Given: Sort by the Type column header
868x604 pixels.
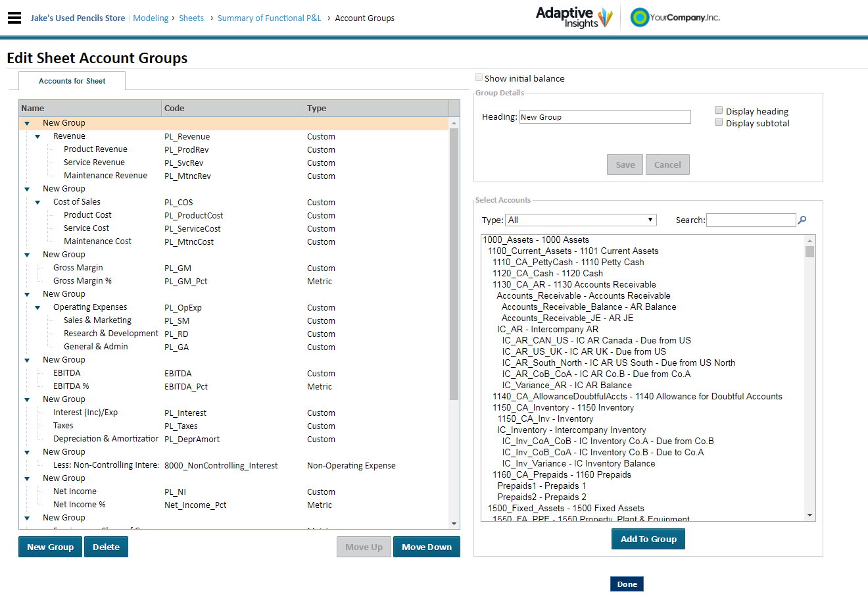Looking at the screenshot, I should tap(376, 109).
